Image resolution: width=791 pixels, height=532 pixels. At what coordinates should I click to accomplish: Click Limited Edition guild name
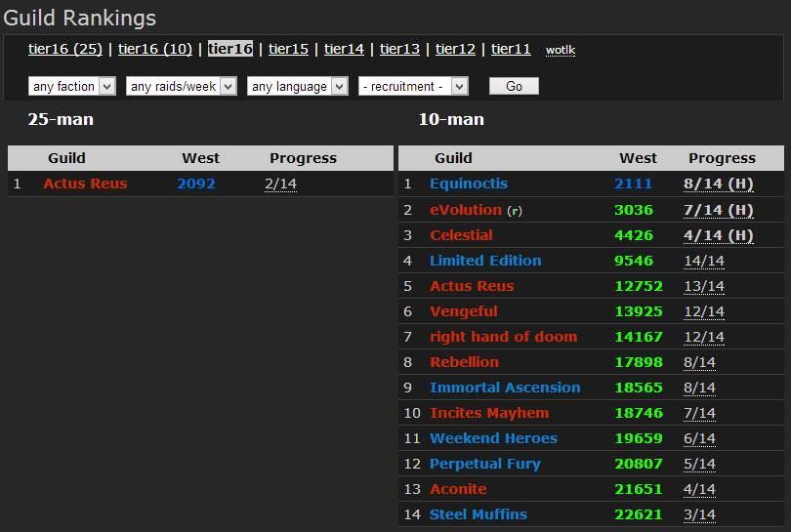[485, 261]
